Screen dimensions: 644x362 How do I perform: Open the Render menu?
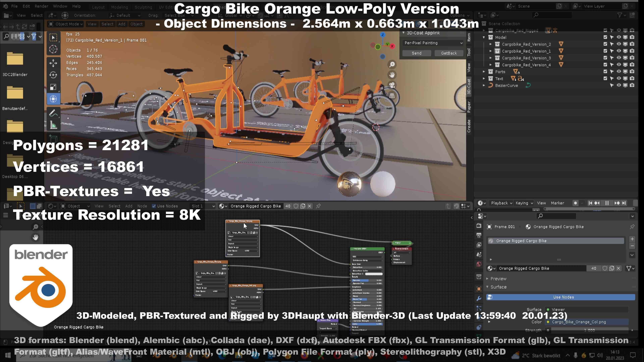(41, 6)
